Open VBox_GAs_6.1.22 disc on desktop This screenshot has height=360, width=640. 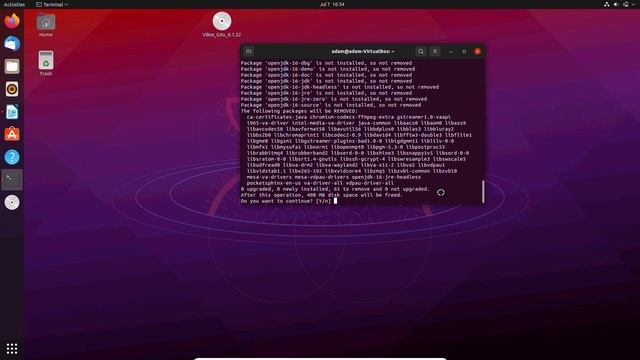(x=222, y=25)
